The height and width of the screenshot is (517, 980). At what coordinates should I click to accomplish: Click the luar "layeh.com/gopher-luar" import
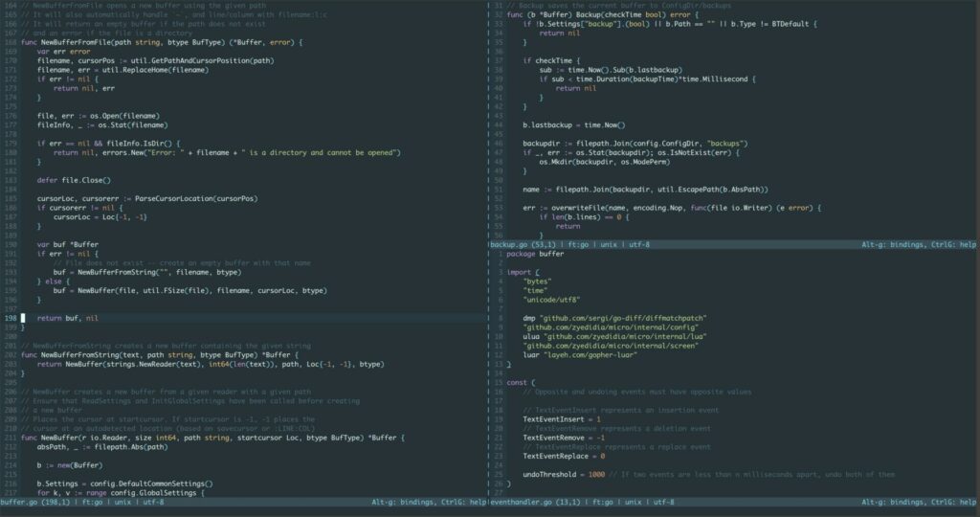click(580, 355)
